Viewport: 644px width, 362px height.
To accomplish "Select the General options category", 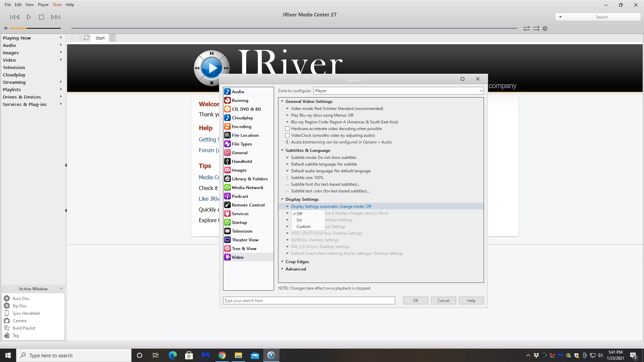I will (248, 153).
